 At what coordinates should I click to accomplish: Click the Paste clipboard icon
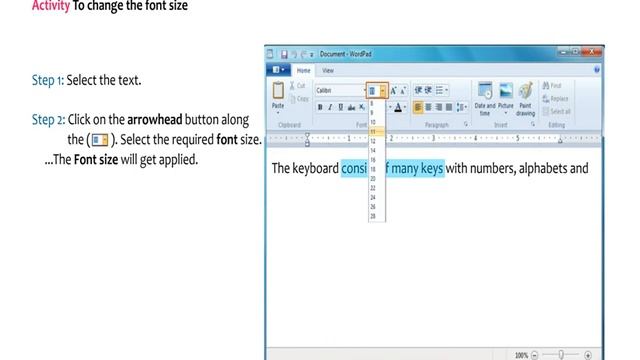pyautogui.click(x=278, y=90)
